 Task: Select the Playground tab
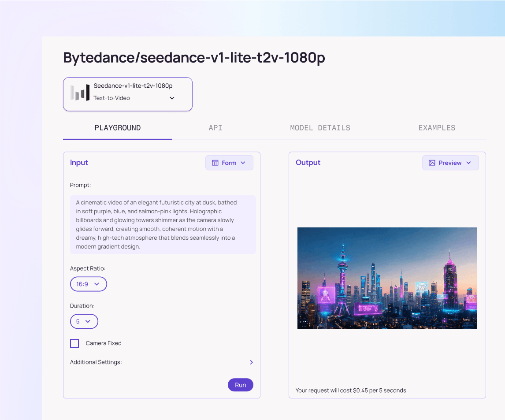point(118,128)
